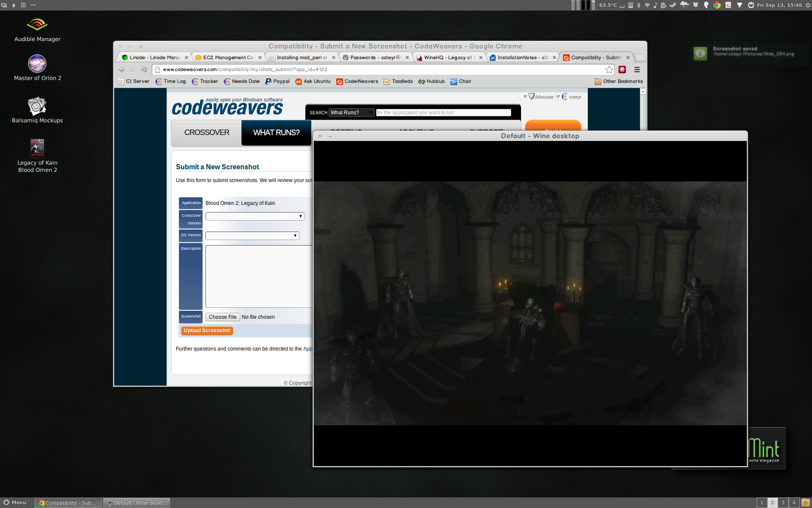
Task: Open CI Server bookmark
Action: click(x=134, y=81)
